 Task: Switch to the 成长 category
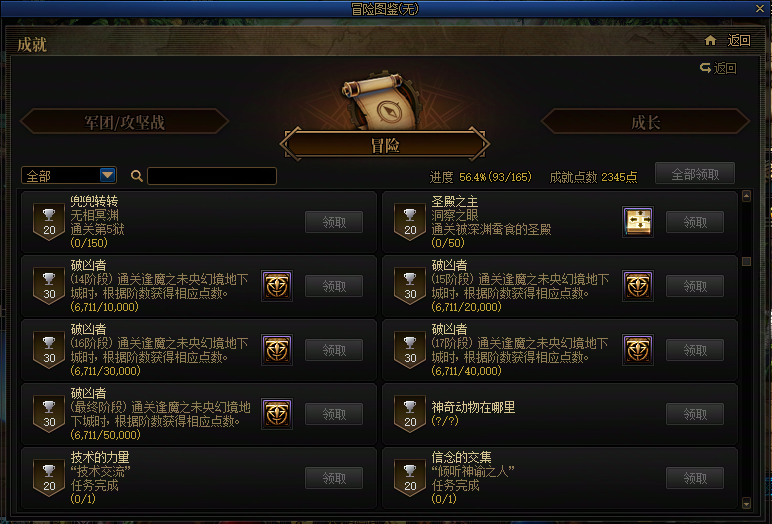[x=645, y=122]
